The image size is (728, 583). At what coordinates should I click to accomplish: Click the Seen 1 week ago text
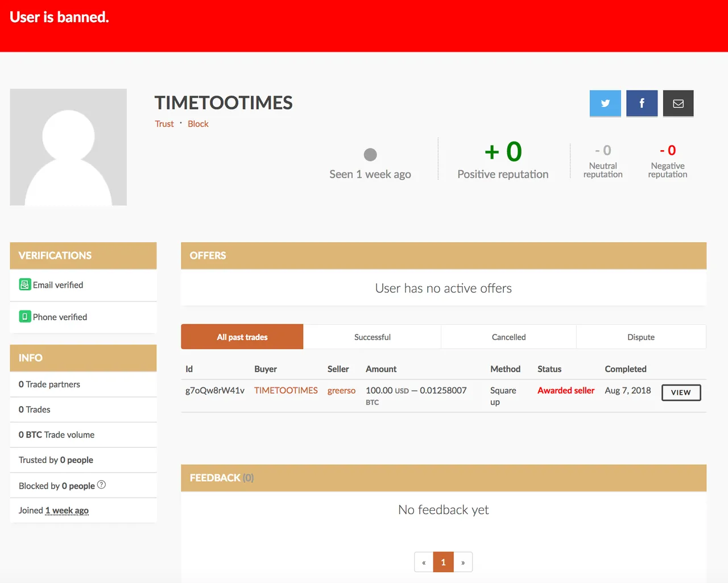[370, 174]
